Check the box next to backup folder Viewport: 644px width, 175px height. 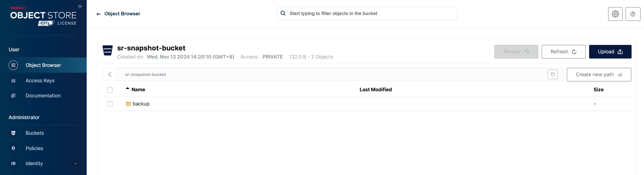click(x=110, y=104)
